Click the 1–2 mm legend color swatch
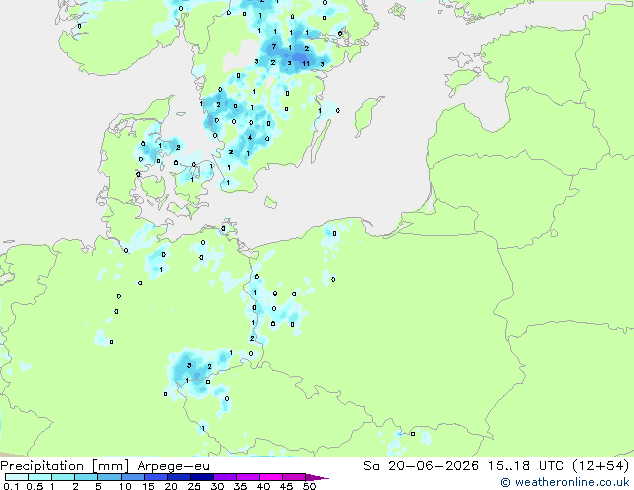This screenshot has height=490, width=634. tap(63, 477)
